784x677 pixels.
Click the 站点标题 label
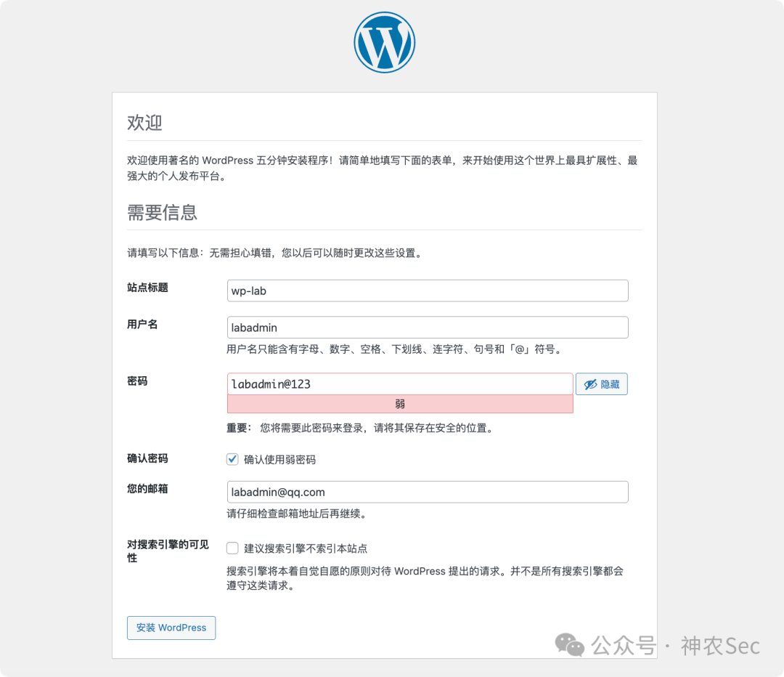coord(147,287)
